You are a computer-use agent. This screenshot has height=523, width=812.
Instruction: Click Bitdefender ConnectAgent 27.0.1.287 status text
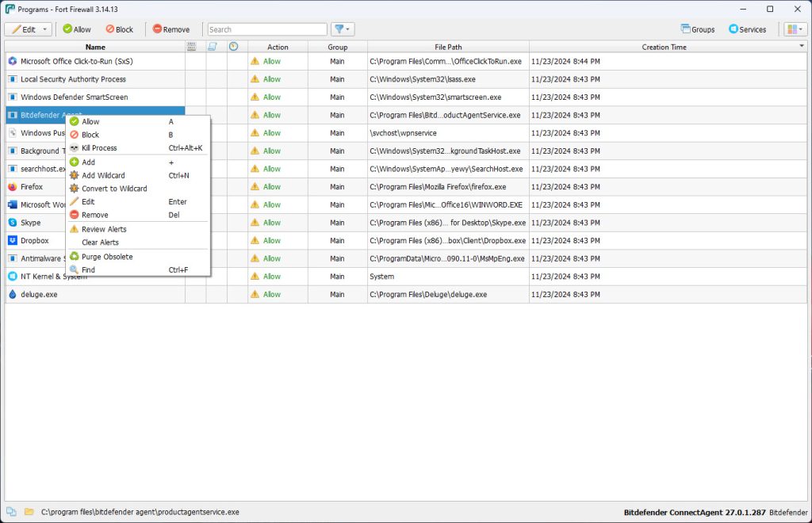point(695,512)
